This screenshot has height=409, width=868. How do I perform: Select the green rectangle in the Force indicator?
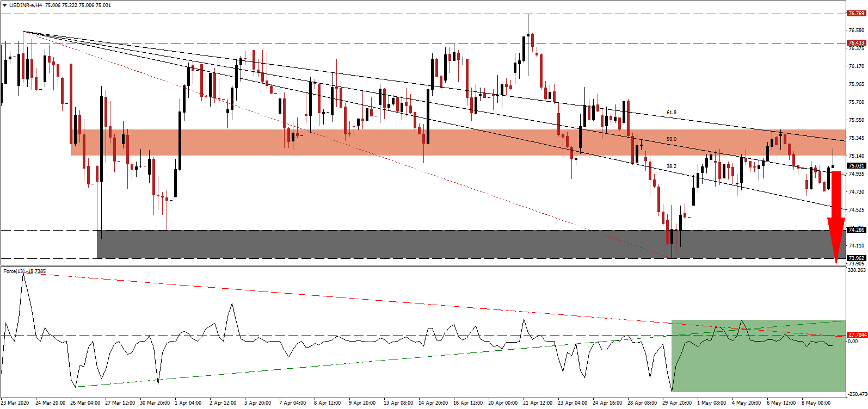coord(759,356)
